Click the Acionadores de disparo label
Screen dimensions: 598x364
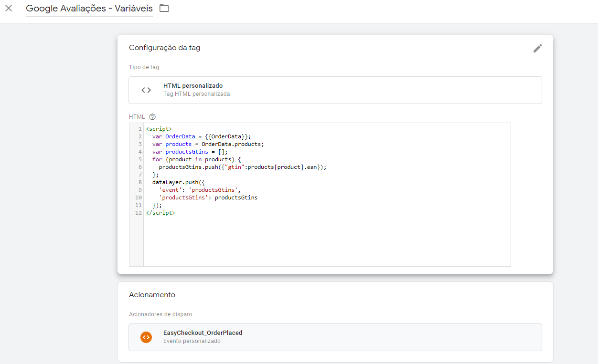pos(160,314)
